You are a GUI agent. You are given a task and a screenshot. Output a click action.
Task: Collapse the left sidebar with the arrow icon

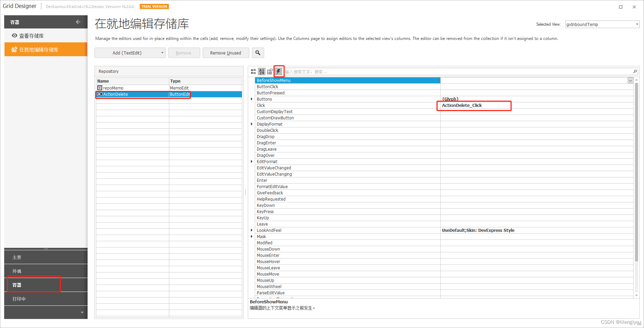point(78,22)
